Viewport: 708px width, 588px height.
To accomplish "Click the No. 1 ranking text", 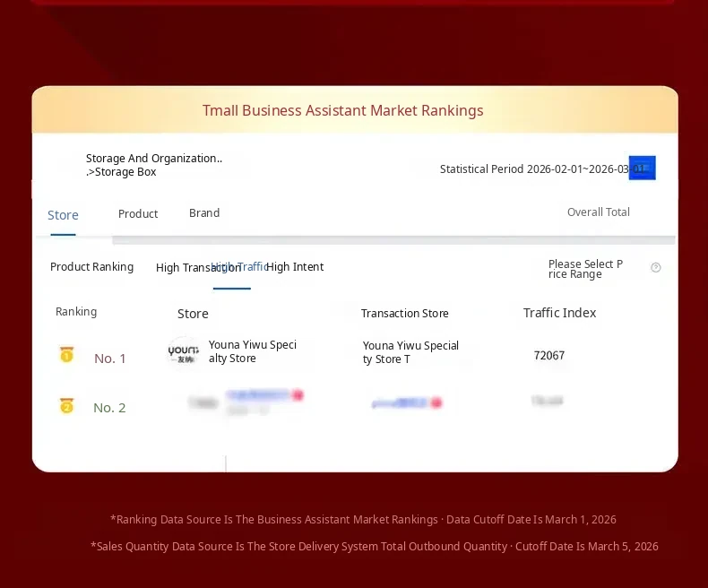I will click(x=109, y=359).
